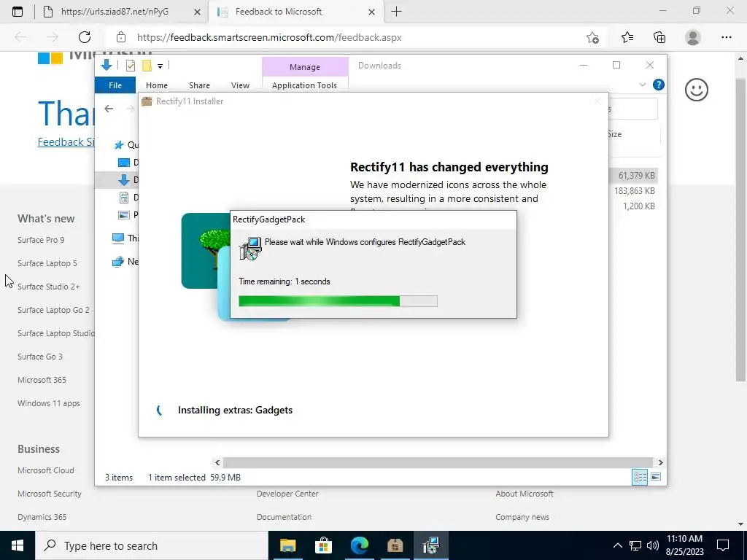Screen dimensions: 747x560
Task: Click Windows Installer taskbar icon
Action: (x=430, y=545)
